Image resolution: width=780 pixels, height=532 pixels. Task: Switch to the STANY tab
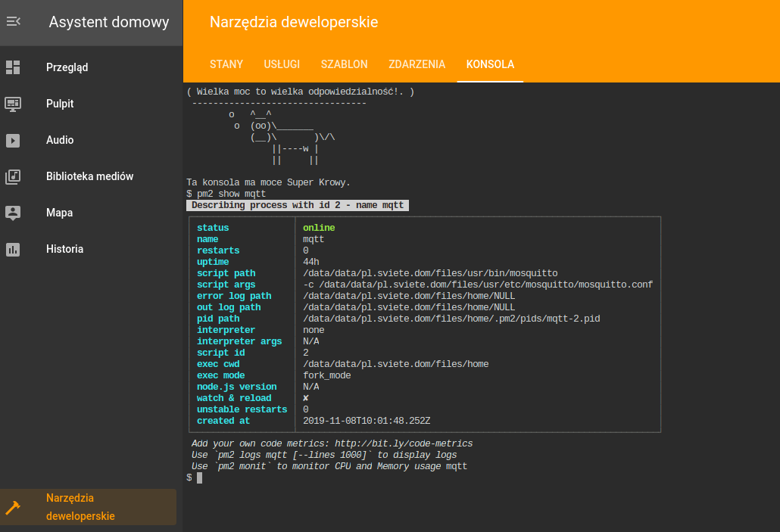226,64
